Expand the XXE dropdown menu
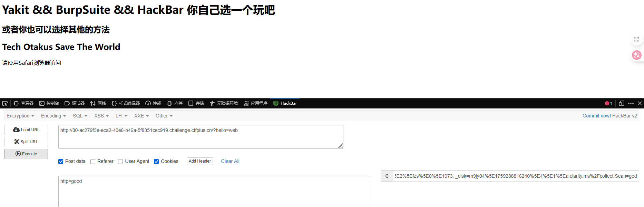Screen dimensions: 644x207 coord(142,116)
